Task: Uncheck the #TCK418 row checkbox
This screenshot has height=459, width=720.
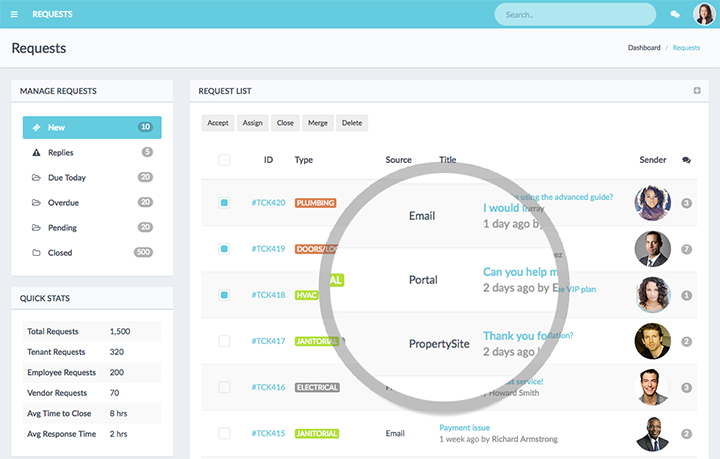Action: click(224, 295)
